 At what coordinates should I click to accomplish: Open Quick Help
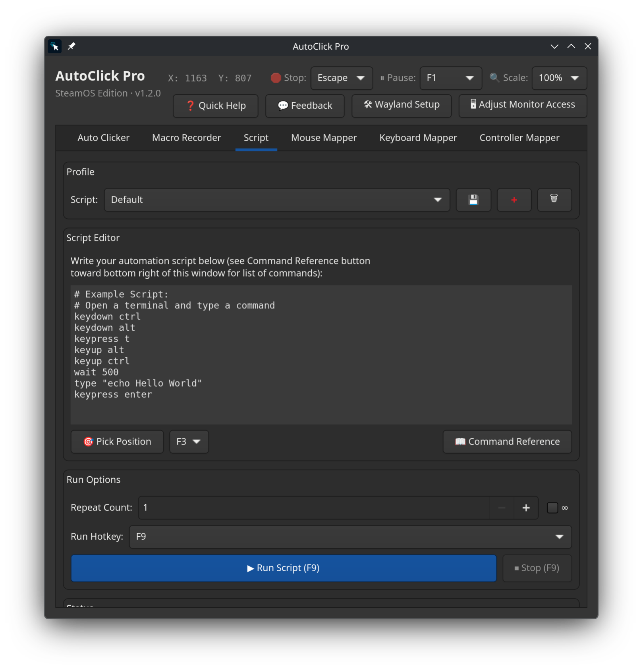216,106
